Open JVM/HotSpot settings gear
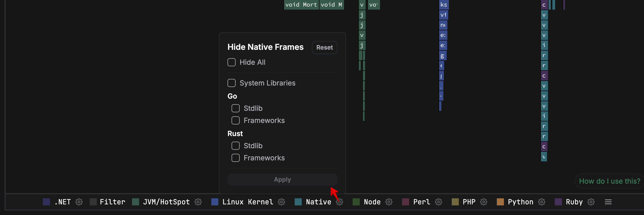 (198, 202)
